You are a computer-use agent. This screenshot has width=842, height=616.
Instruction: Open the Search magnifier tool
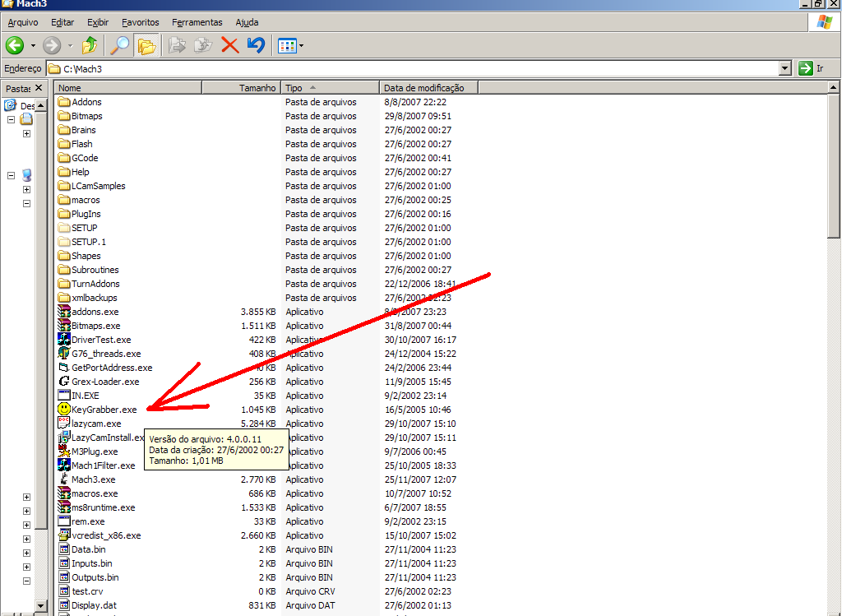119,46
